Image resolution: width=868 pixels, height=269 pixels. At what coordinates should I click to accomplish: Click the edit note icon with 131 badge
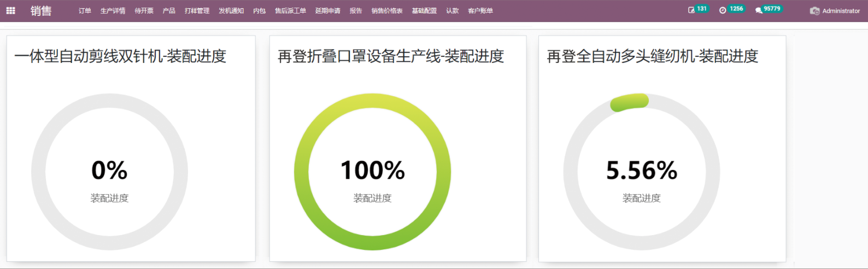pos(691,10)
